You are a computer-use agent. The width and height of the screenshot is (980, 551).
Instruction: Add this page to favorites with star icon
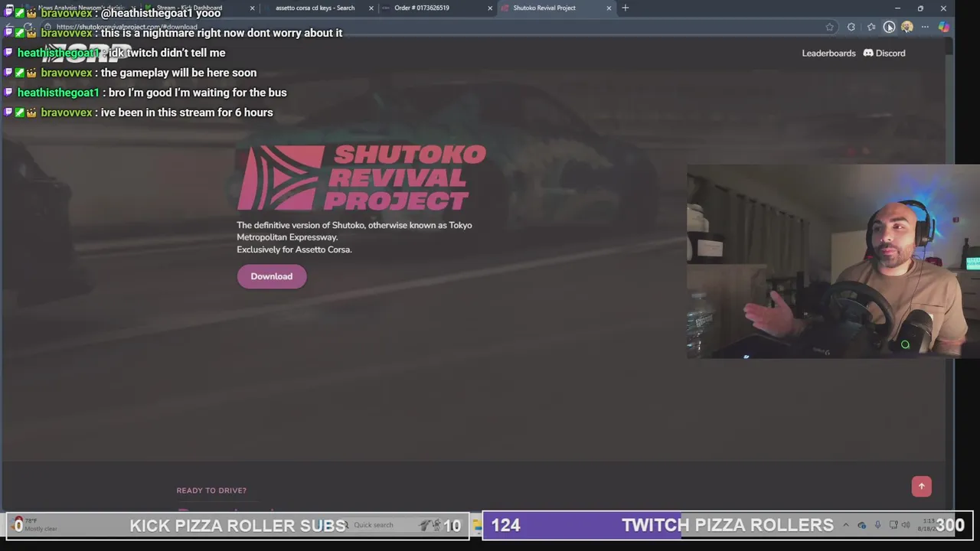(829, 27)
